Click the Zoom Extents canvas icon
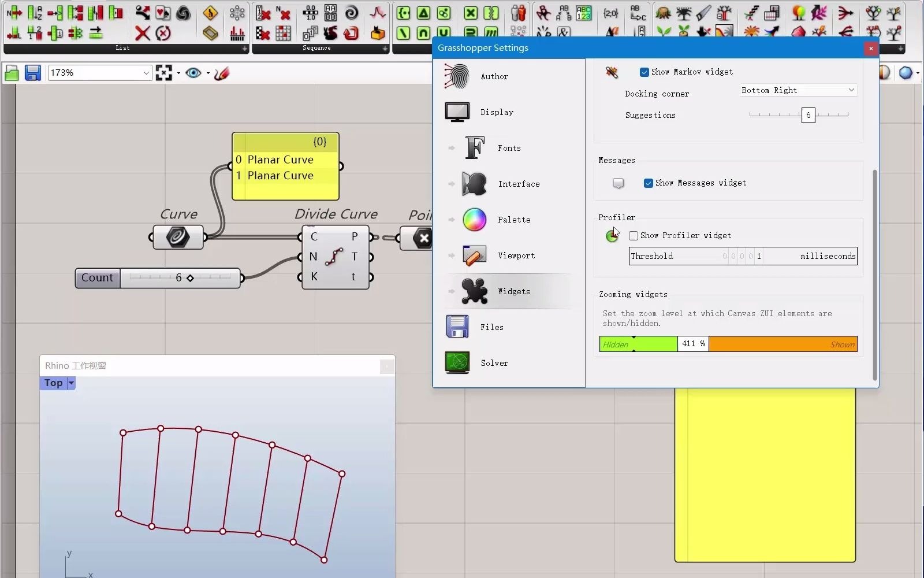This screenshot has width=924, height=578. tap(164, 73)
